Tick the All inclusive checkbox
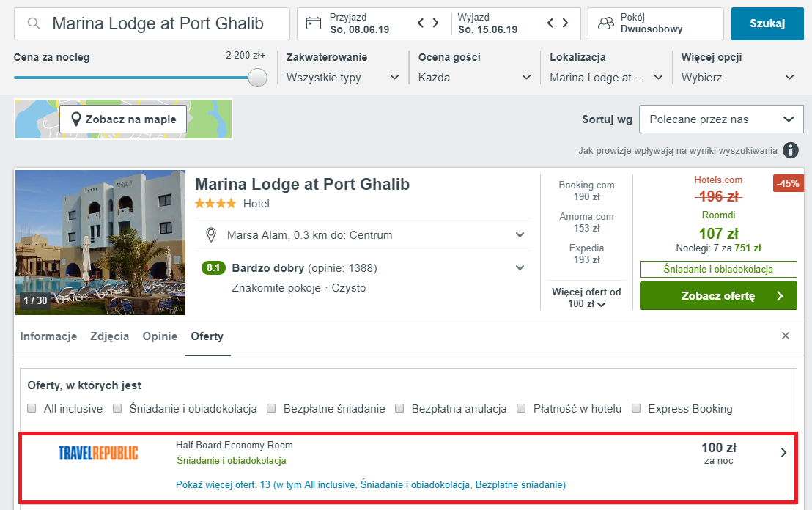Screen dimensions: 812x510 (32, 409)
